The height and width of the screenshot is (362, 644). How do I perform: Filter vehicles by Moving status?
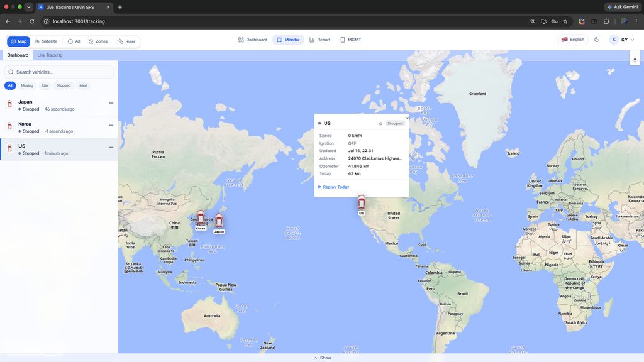click(26, 85)
